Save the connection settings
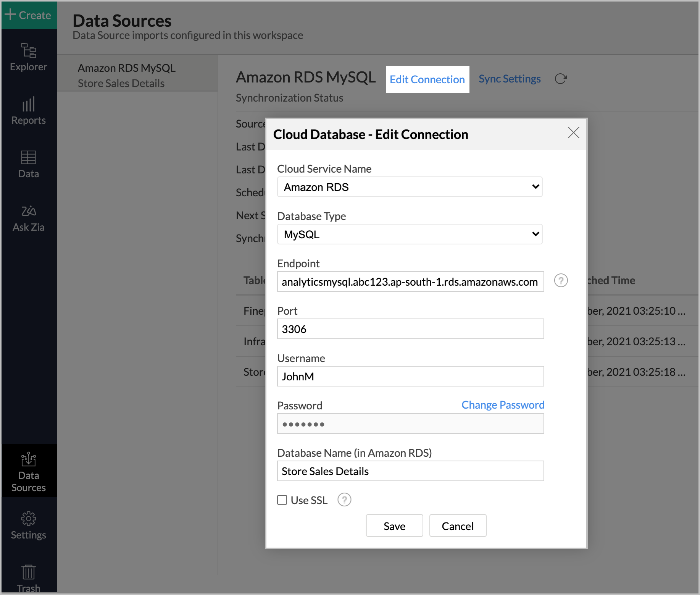This screenshot has height=595, width=700. point(394,525)
